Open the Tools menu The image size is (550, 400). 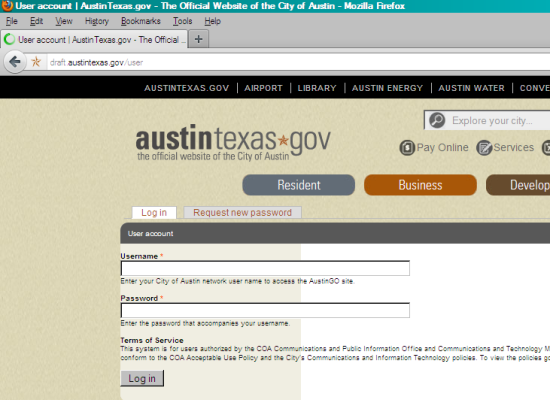[x=182, y=21]
